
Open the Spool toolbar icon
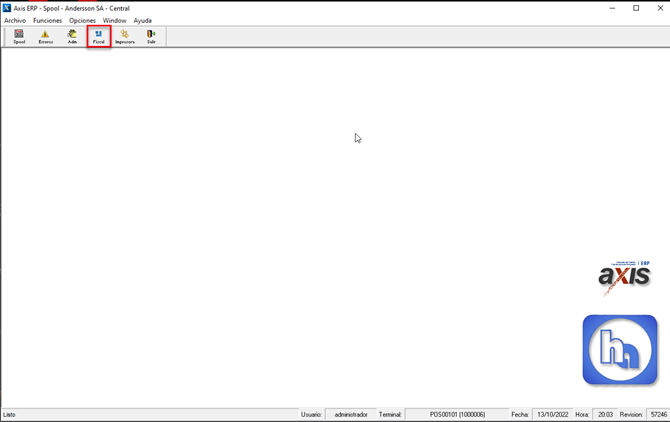click(19, 37)
